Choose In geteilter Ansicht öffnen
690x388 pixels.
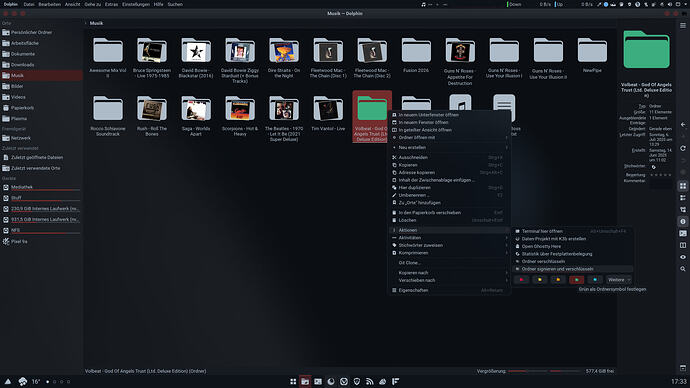click(x=449, y=130)
